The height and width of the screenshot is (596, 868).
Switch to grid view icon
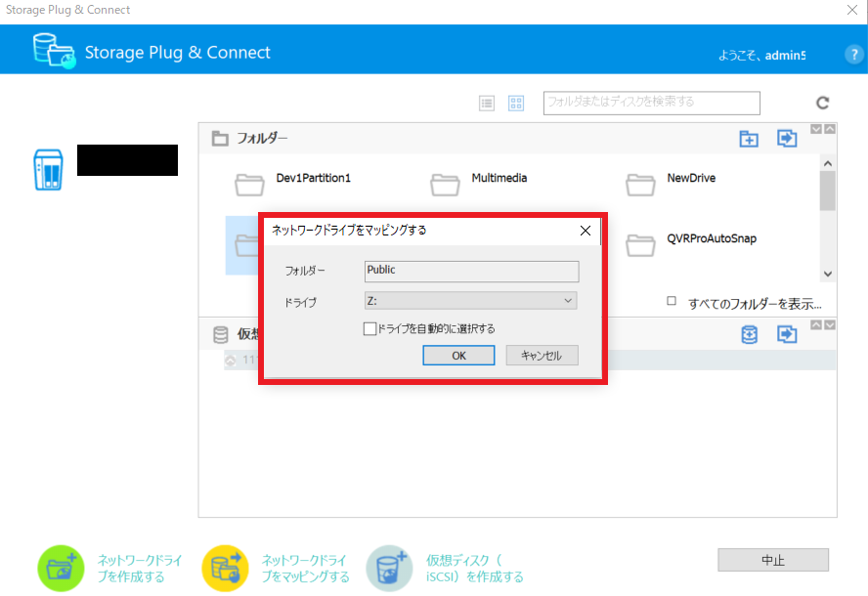[x=516, y=103]
